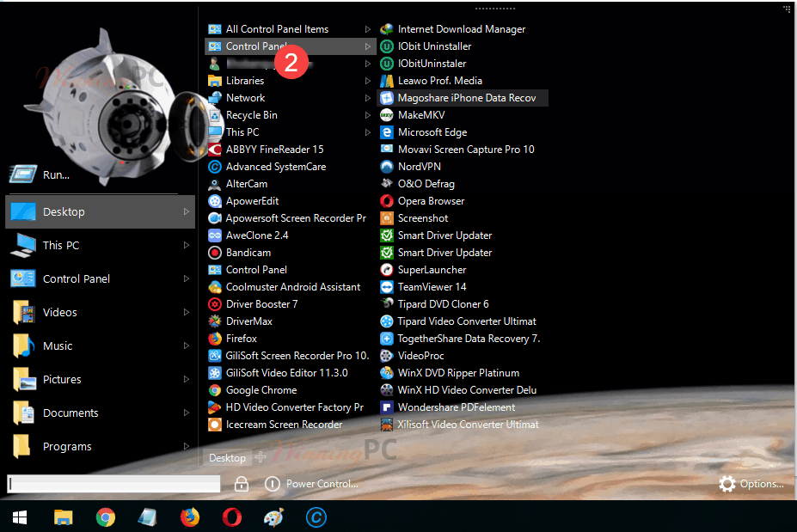Image resolution: width=797 pixels, height=532 pixels.
Task: Open the TeamViewer 14 icon
Action: (387, 287)
